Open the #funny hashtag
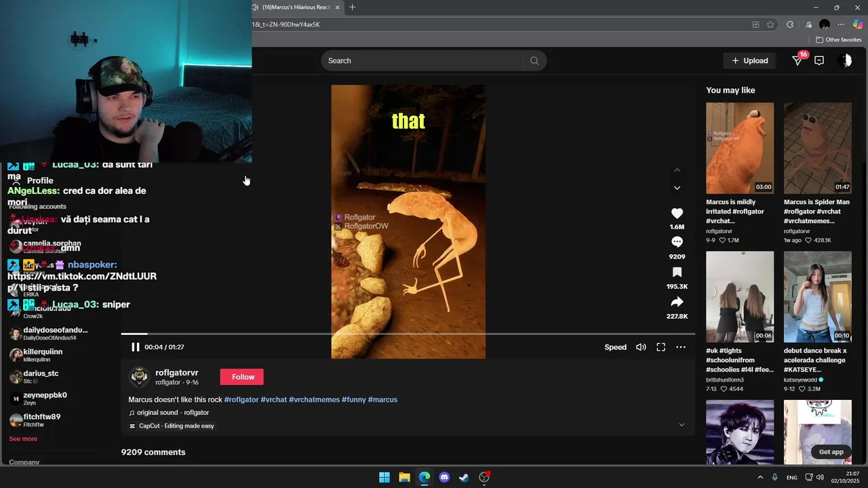This screenshot has height=488, width=868. tap(354, 400)
